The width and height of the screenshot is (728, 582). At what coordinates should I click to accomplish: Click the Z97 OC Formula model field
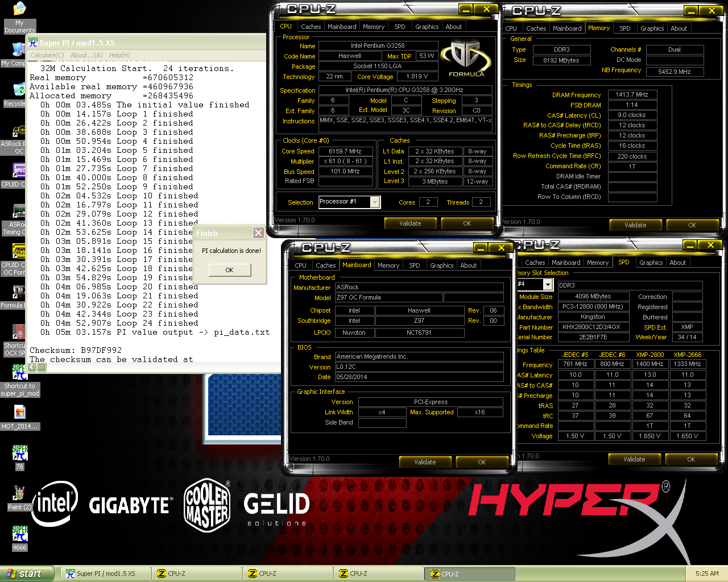point(388,298)
